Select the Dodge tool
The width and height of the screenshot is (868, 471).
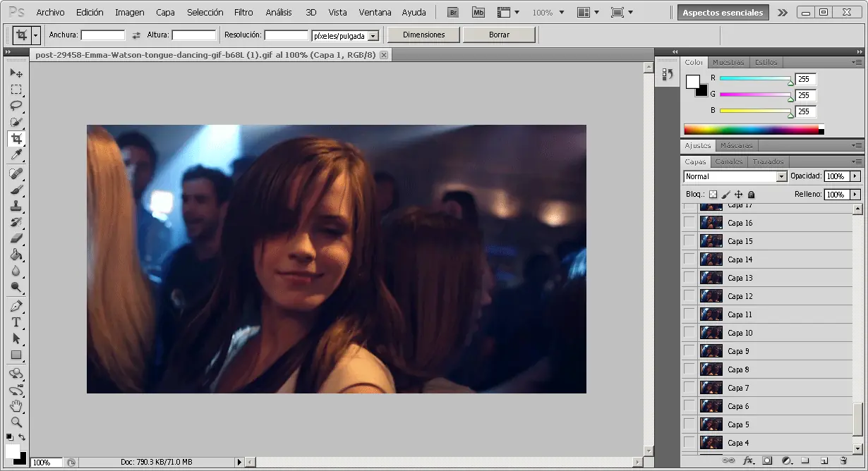pos(16,287)
